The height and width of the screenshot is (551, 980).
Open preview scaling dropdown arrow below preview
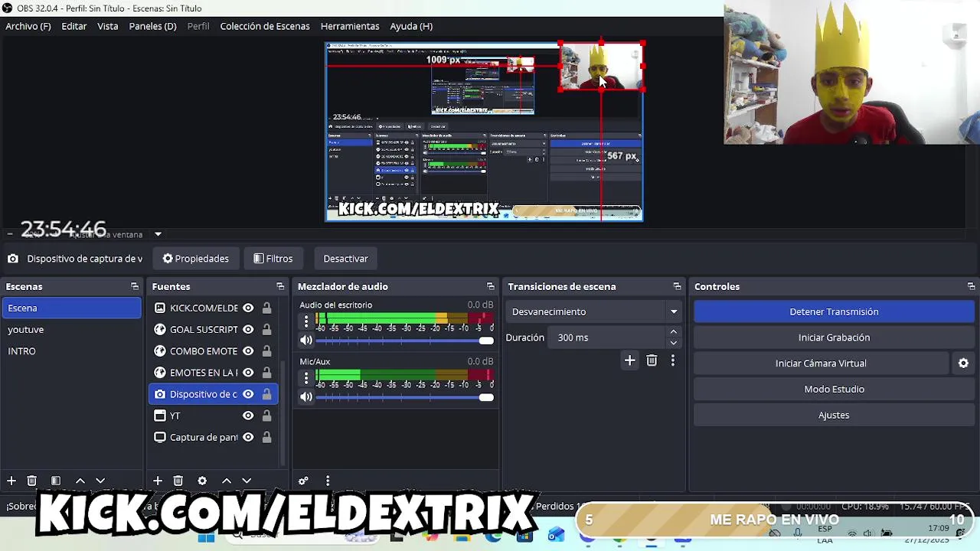pyautogui.click(x=158, y=234)
